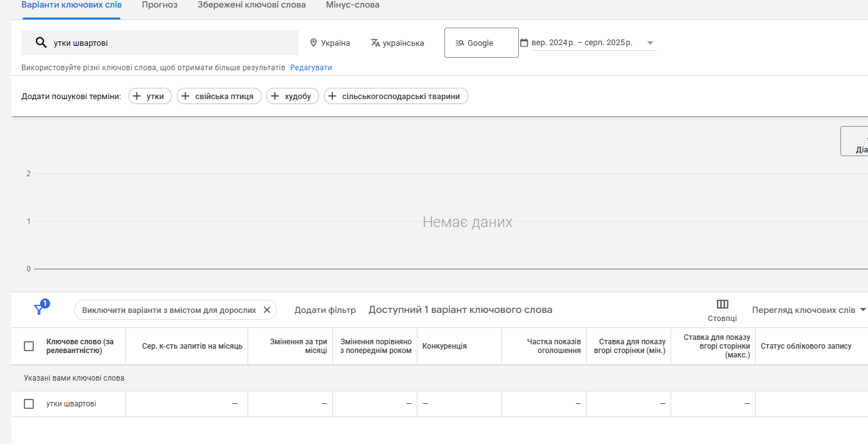Click Ставка для показу вгорі сторінки (мін.) header

630,346
